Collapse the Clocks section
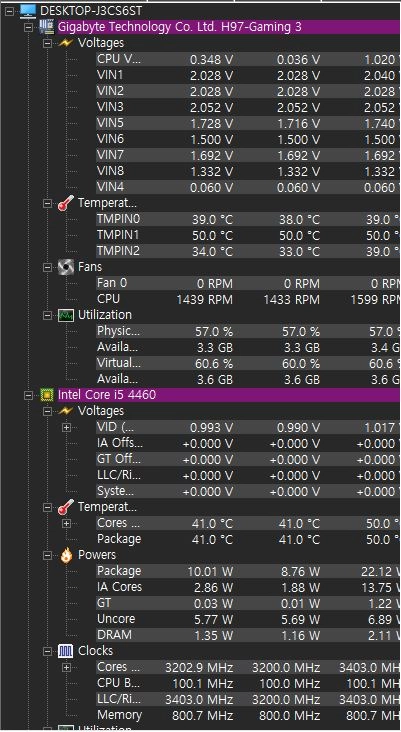 [x=48, y=651]
